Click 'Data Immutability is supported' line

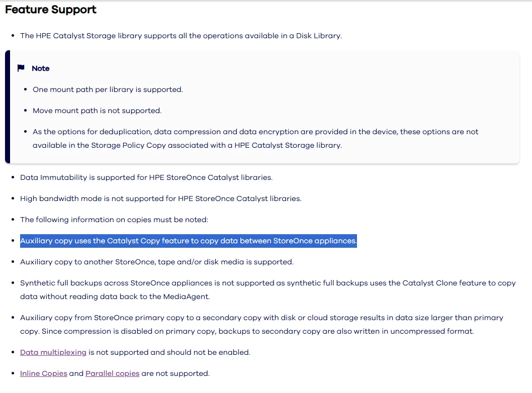click(146, 177)
